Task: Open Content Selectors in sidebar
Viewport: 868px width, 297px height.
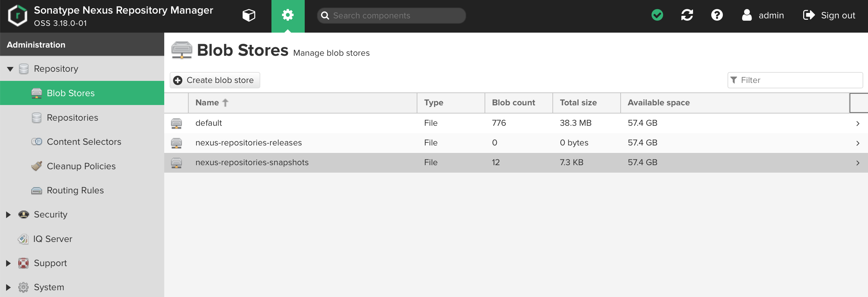Action: [82, 142]
